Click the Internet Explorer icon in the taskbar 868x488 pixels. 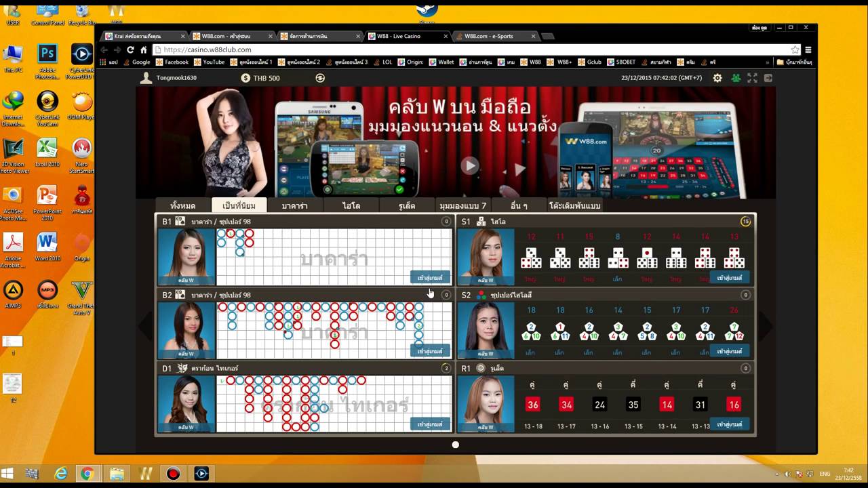[61, 474]
